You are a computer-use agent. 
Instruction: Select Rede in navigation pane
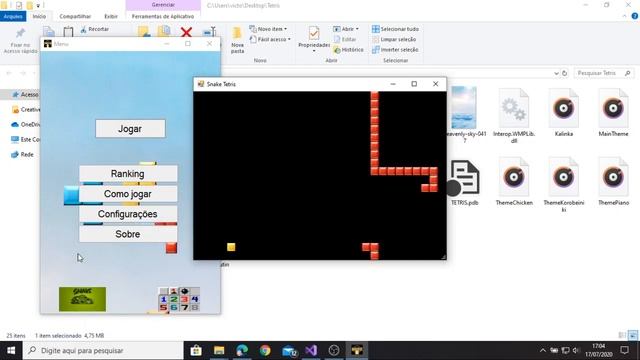pyautogui.click(x=23, y=154)
